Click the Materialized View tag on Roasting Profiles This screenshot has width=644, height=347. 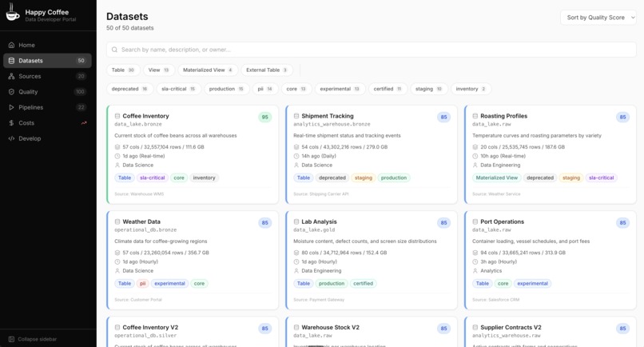(496, 177)
